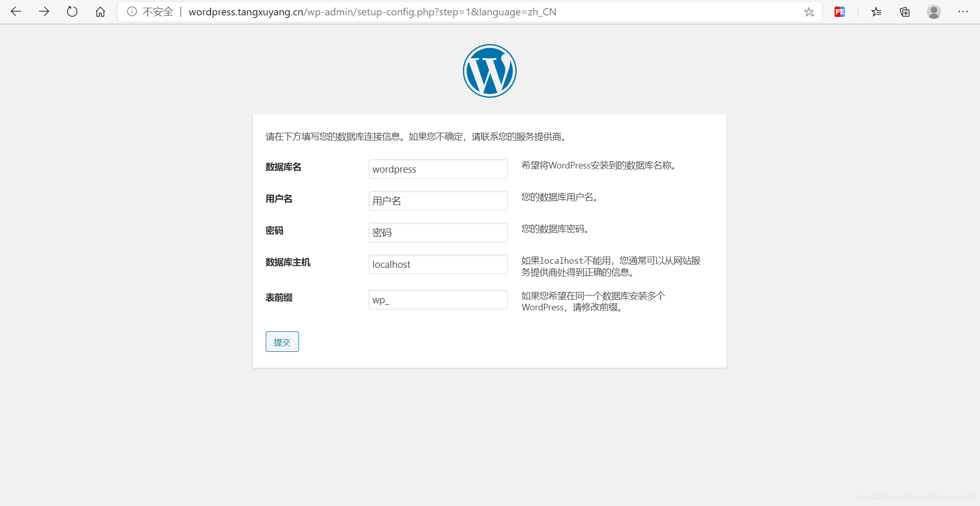The height and width of the screenshot is (506, 980).
Task: Open the favorites bar icon
Action: (877, 12)
